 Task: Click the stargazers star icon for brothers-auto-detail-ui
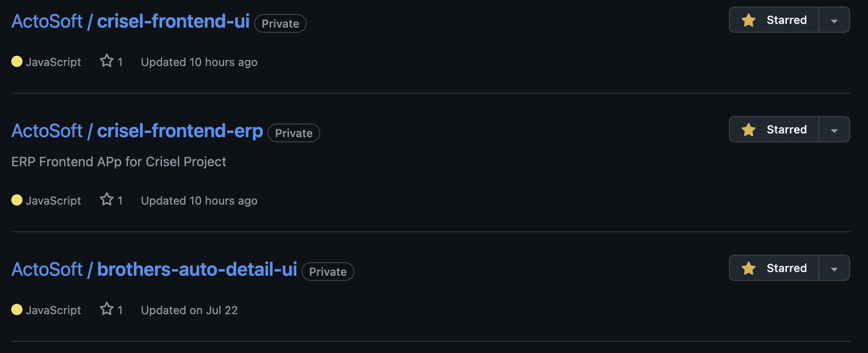pyautogui.click(x=107, y=309)
